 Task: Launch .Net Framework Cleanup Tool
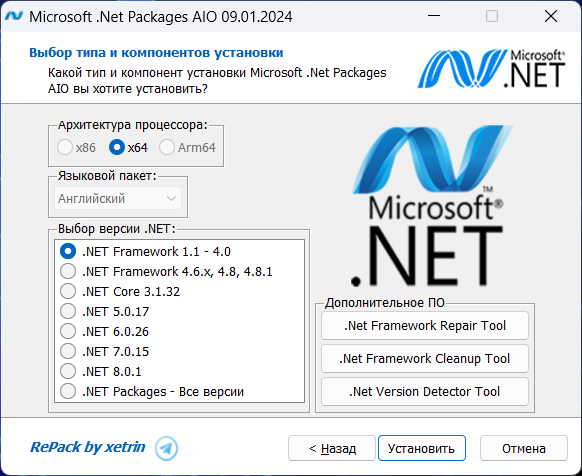[x=425, y=359]
